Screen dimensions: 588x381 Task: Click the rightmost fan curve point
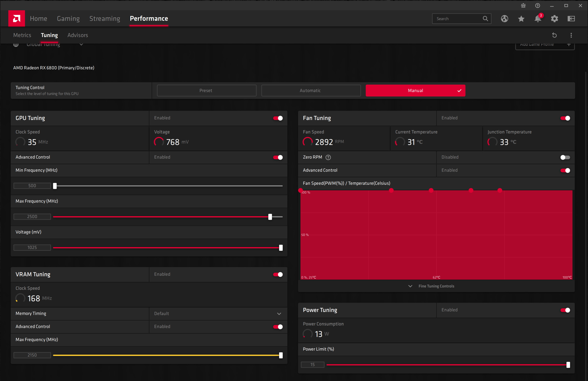click(x=500, y=191)
